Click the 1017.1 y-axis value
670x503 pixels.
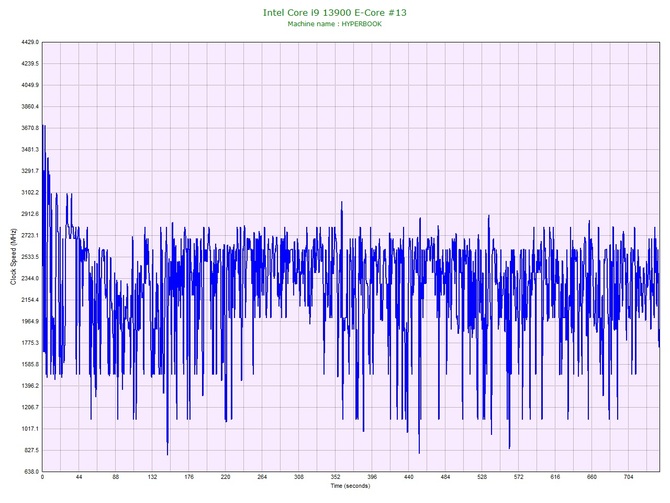[x=30, y=429]
